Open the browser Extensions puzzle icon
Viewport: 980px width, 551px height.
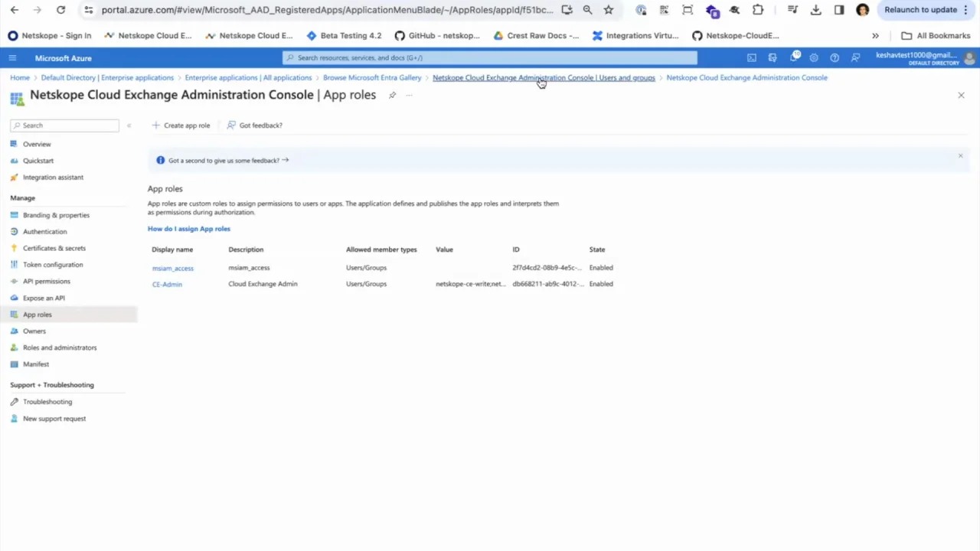(758, 10)
